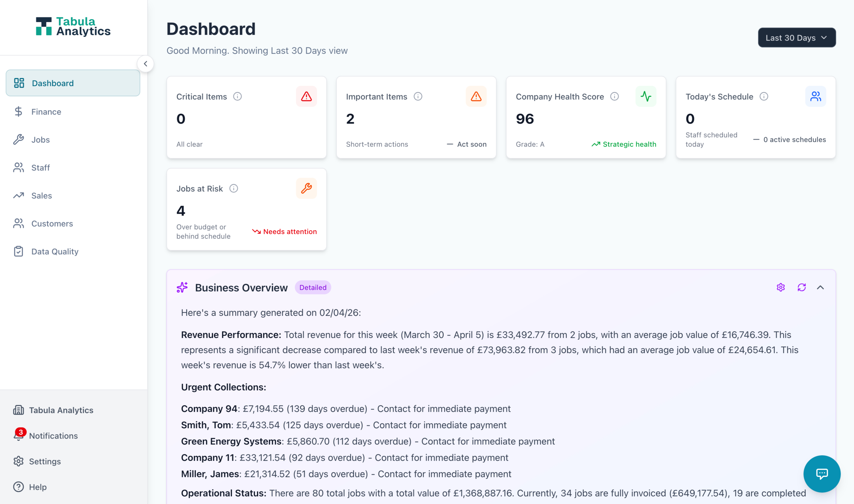Collapse the sidebar with the chevron

point(145,64)
